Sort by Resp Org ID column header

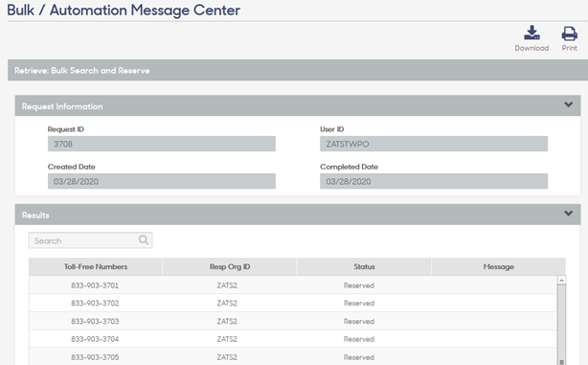(230, 266)
